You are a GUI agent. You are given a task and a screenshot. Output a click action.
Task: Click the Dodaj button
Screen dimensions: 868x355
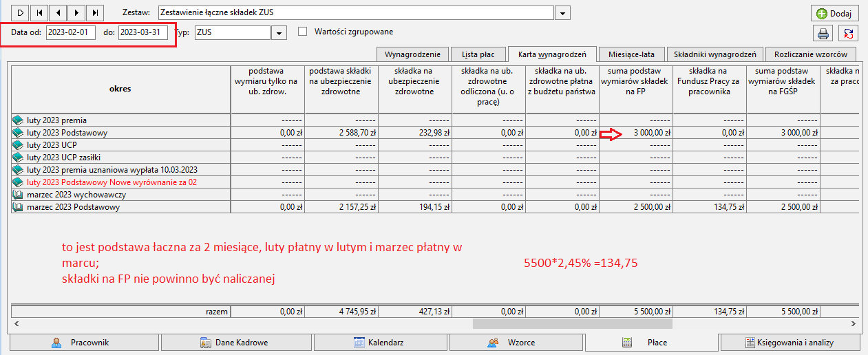click(834, 14)
